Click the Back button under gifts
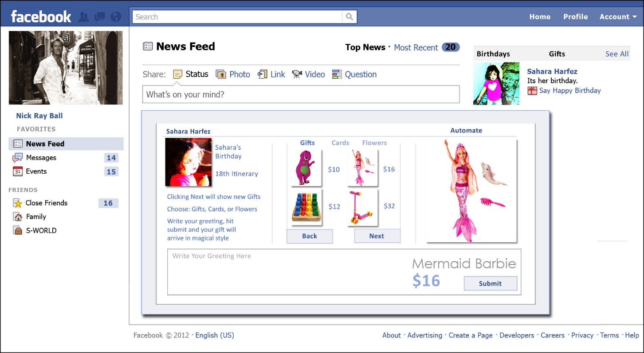Screen dimensions: 644x353 [310, 236]
